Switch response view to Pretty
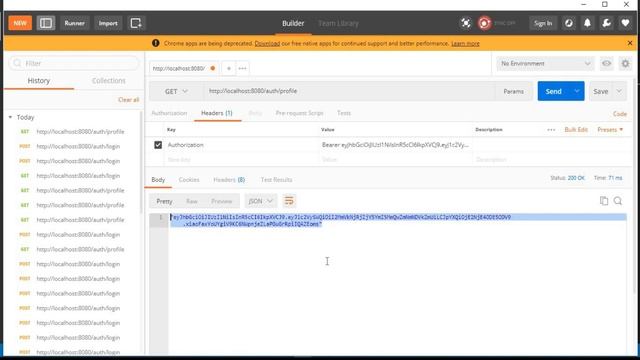Screen dimensions: 640x360 point(164,201)
